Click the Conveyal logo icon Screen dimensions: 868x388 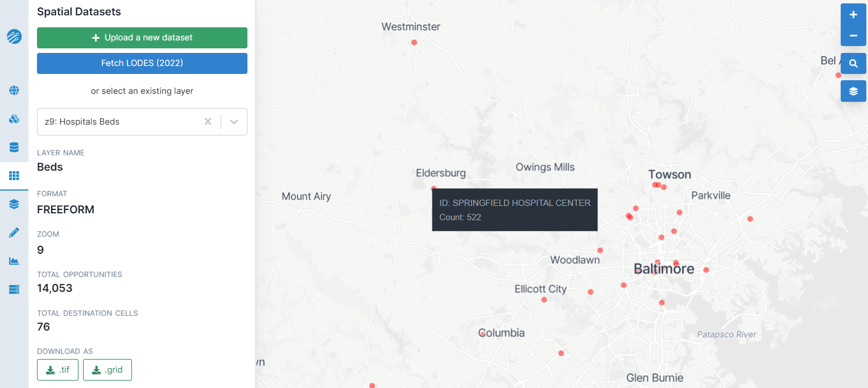tap(14, 37)
